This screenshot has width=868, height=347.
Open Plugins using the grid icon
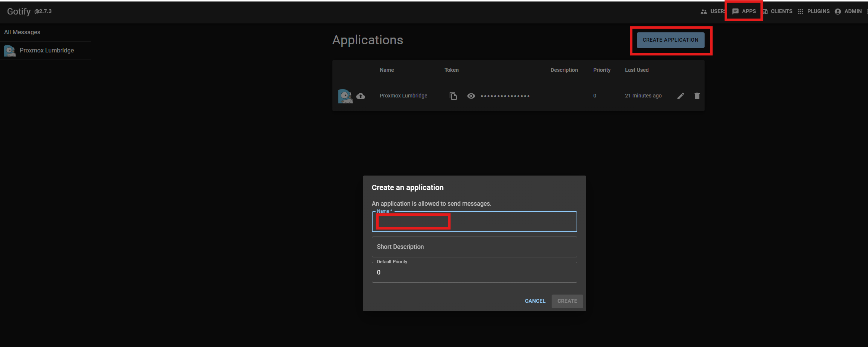point(801,11)
